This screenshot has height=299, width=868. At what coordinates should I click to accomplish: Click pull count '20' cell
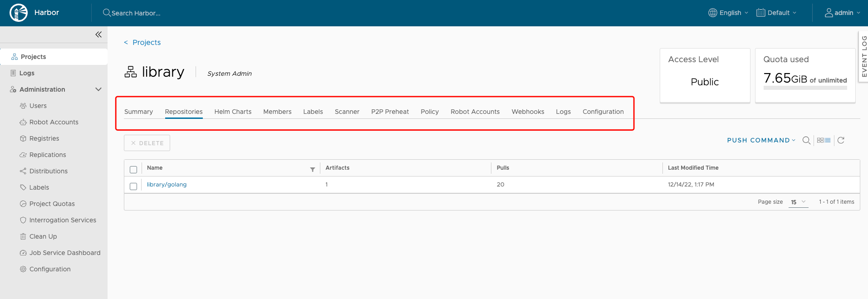[x=500, y=185]
